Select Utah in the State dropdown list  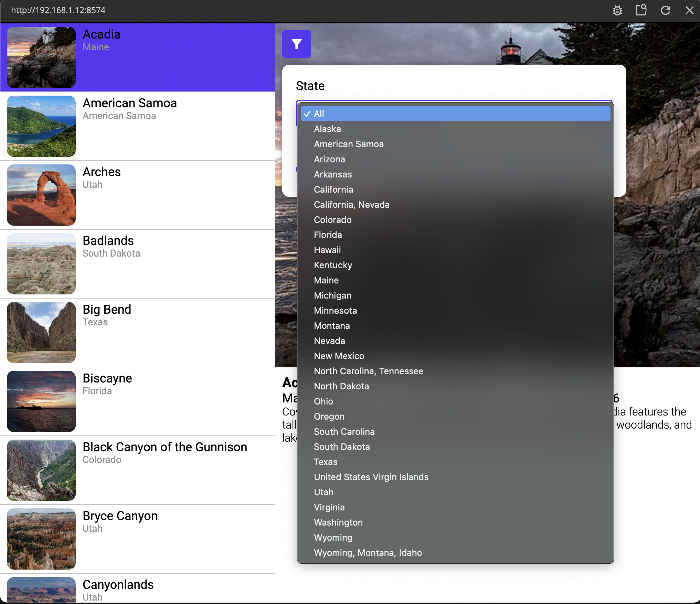point(455,492)
